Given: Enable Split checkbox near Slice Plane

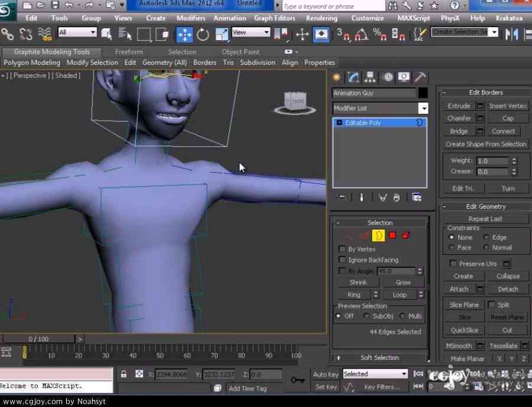Looking at the screenshot, I should pyautogui.click(x=491, y=304).
